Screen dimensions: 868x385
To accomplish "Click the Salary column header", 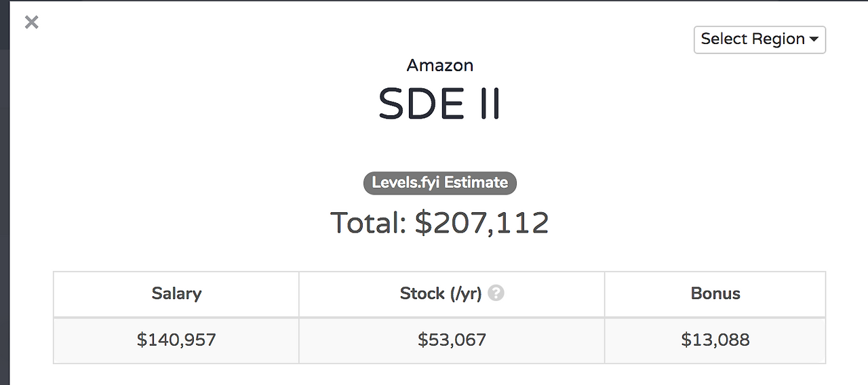I will (x=176, y=293).
